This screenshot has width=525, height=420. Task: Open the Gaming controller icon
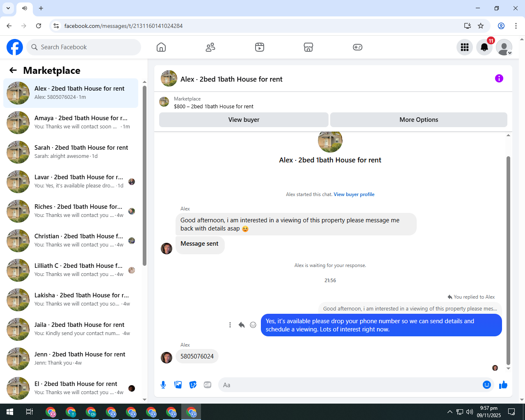point(358,47)
